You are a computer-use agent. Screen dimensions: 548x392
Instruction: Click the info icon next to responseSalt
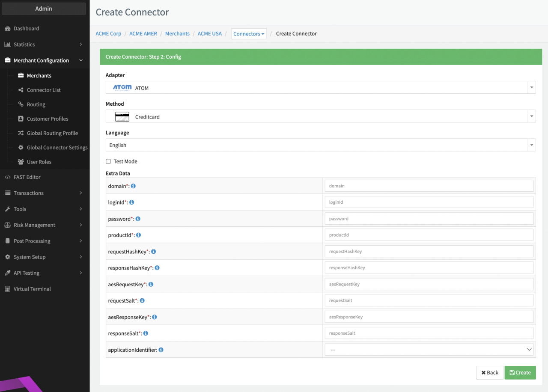click(146, 333)
